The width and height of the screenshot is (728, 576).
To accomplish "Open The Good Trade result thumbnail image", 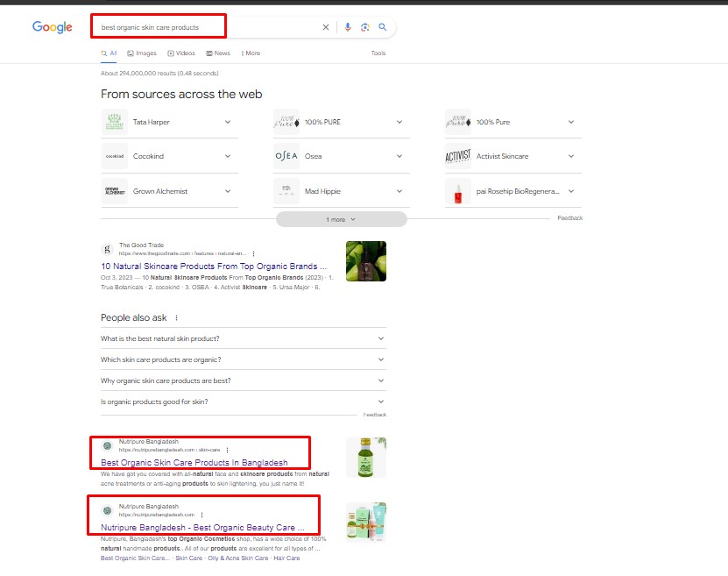I will [x=366, y=261].
